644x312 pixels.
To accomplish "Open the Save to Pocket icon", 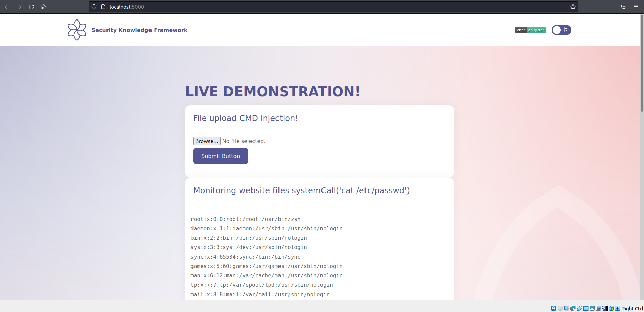I will pyautogui.click(x=624, y=7).
